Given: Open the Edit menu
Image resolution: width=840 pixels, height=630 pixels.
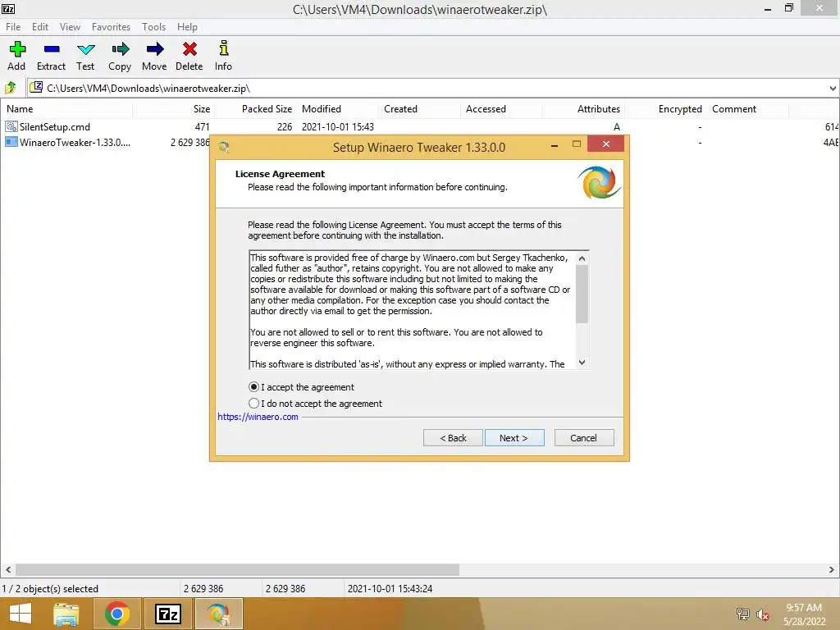Looking at the screenshot, I should tap(39, 27).
